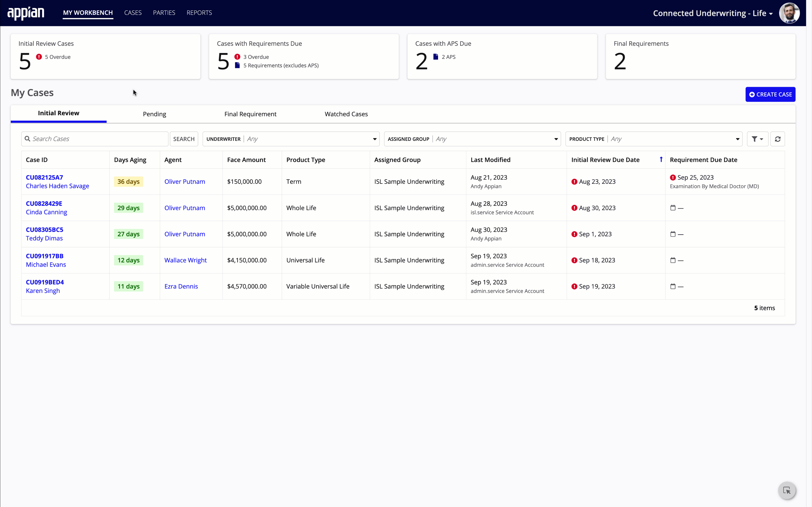Screen dimensions: 812x507
Task: Open the user profile avatar
Action: tap(789, 13)
